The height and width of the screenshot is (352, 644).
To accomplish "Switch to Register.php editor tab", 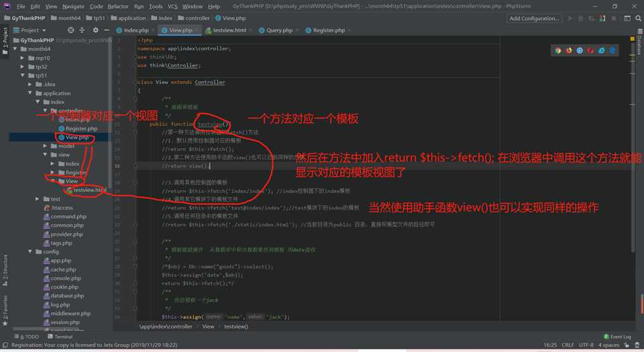I will click(x=328, y=30).
